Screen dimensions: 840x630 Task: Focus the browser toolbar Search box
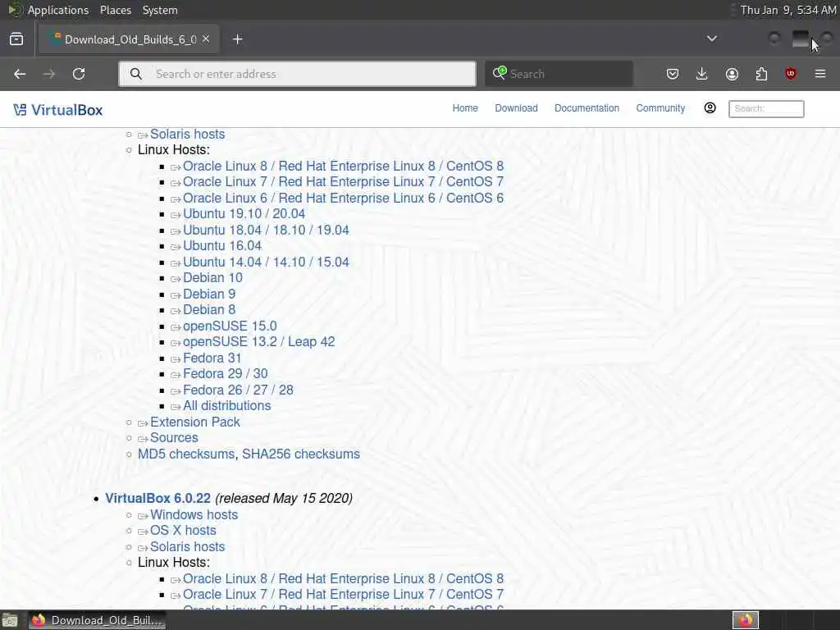tap(559, 74)
